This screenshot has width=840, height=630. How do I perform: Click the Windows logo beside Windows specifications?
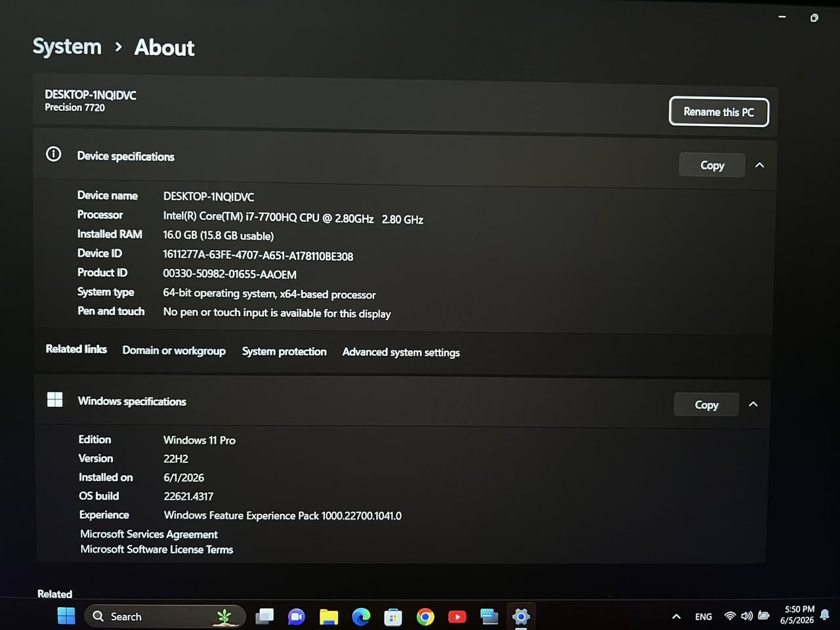pos(55,399)
